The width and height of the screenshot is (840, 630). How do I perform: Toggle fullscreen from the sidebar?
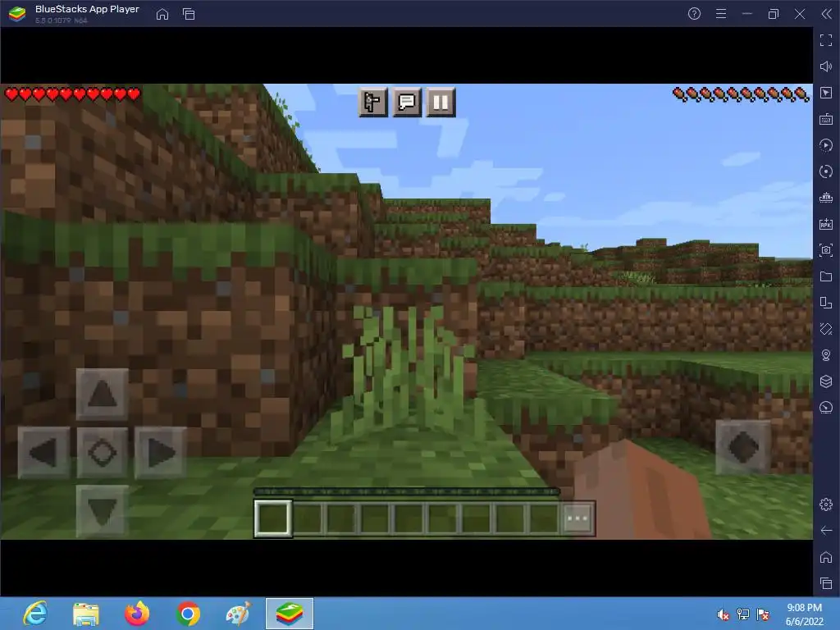click(x=826, y=40)
